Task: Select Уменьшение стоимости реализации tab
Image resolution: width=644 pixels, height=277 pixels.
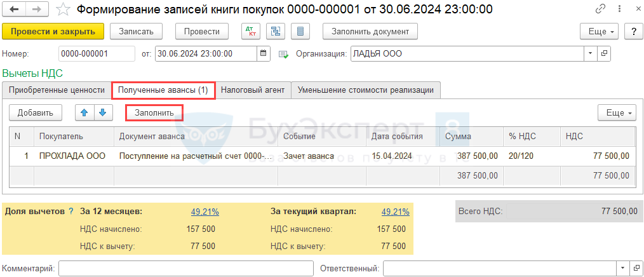Action: pos(365,90)
